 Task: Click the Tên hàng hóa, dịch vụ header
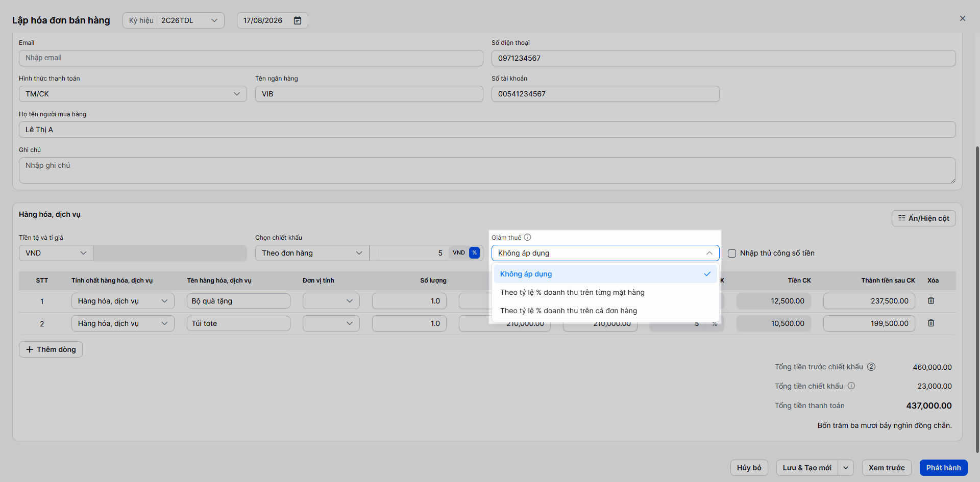tap(219, 281)
